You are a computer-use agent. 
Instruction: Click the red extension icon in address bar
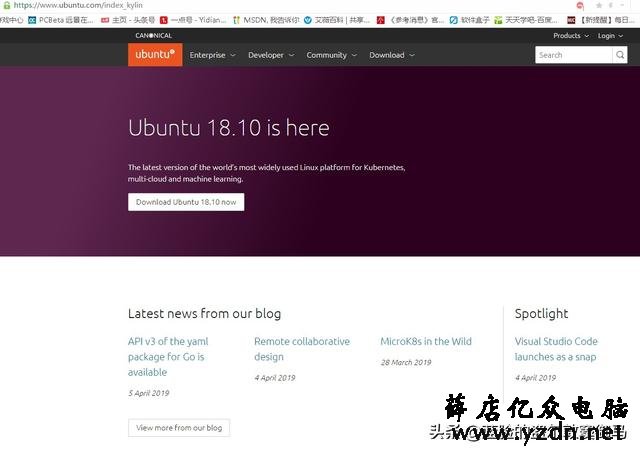coord(580,5)
